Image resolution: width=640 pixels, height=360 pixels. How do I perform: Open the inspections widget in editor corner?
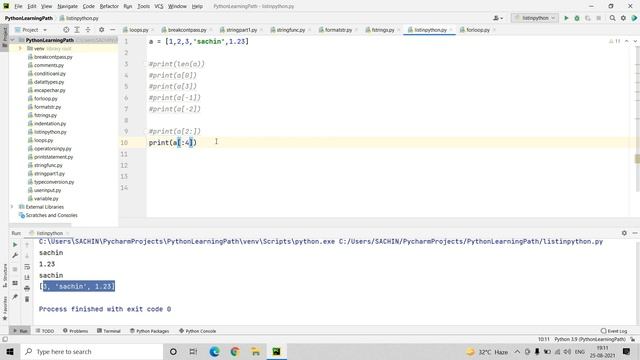(615, 41)
